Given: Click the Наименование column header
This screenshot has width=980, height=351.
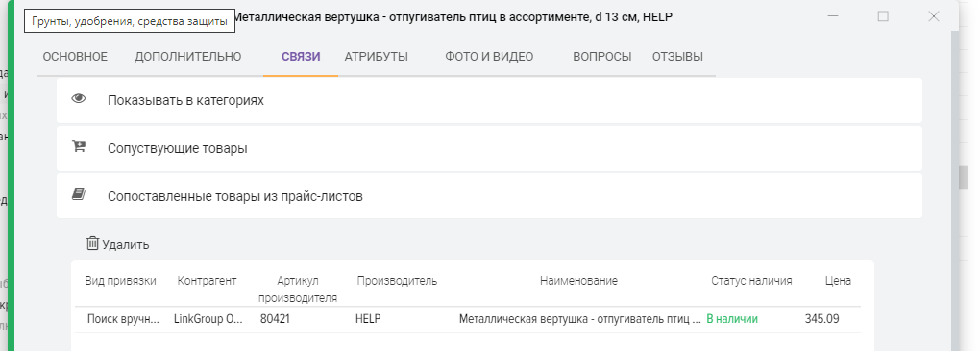Looking at the screenshot, I should coord(578,281).
